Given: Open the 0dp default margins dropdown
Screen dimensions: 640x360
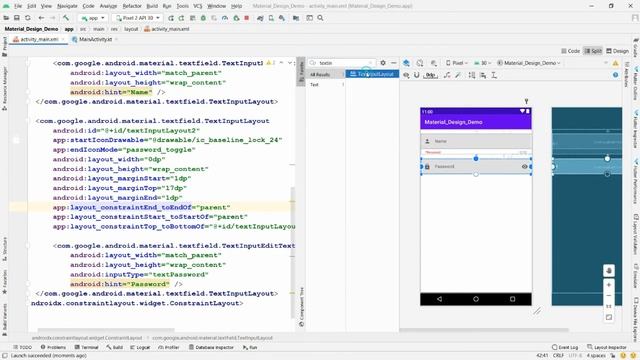Looking at the screenshot, I should point(430,75).
